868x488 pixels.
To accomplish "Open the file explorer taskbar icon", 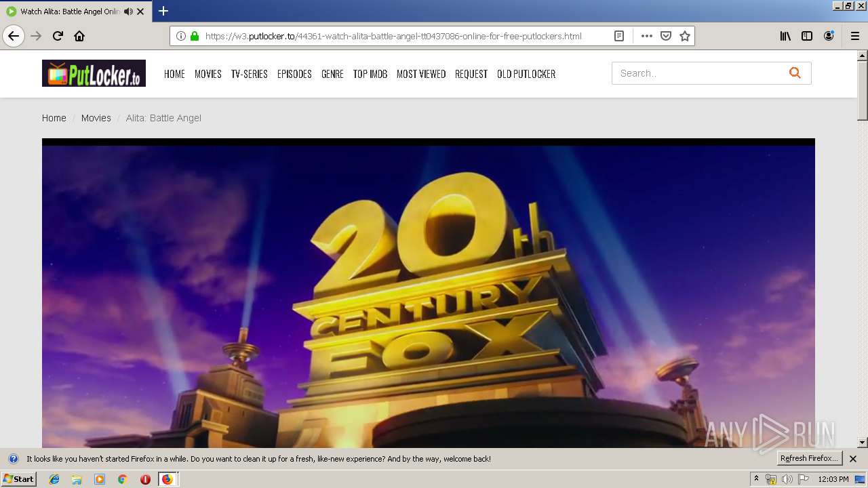I will click(77, 479).
